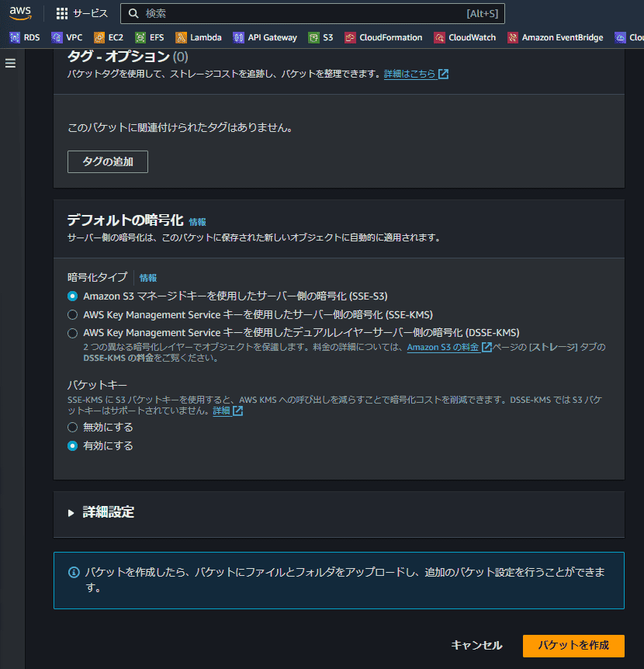Select SSE-KMS encryption radio button
The width and height of the screenshot is (644, 669).
72,314
